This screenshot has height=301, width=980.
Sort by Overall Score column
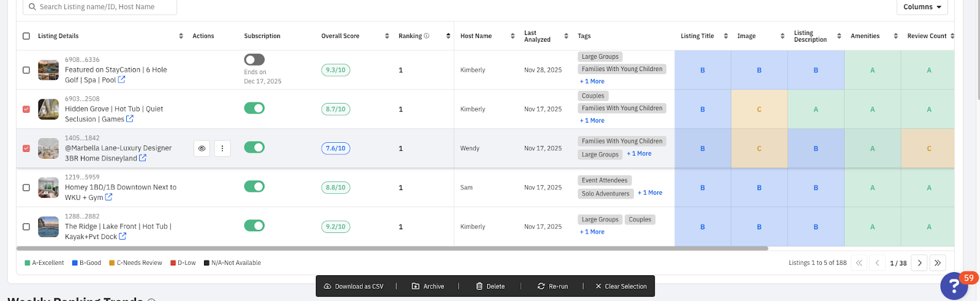[387, 36]
